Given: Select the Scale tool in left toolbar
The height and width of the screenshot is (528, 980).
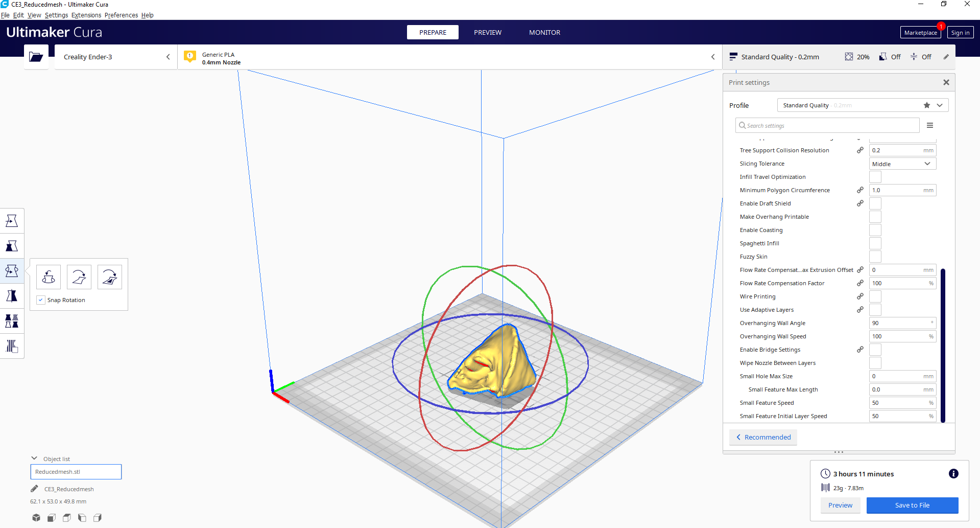Looking at the screenshot, I should pos(12,246).
